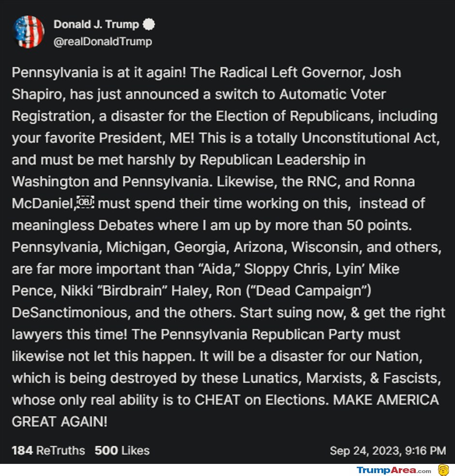Viewport: 455px width, 476px height.
Task: Click the word Birdbrain in the post
Action: click(x=132, y=291)
